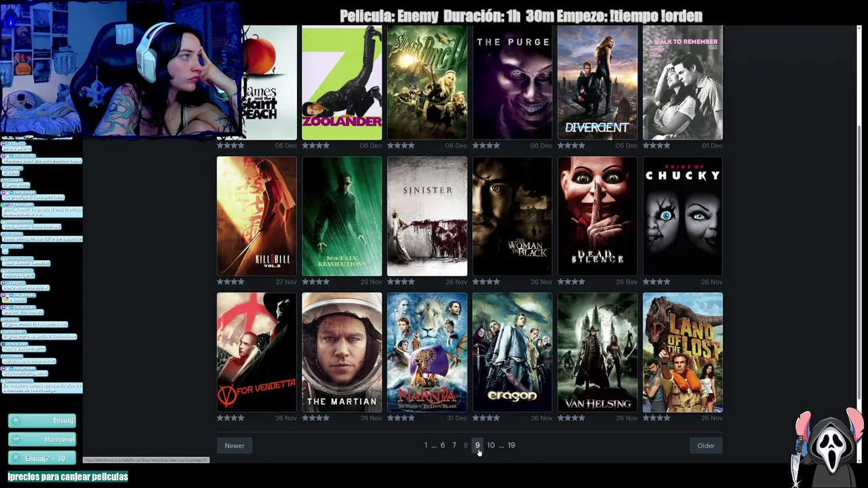Click the star rating under Land of the Lost
This screenshot has width=868, height=488.
click(656, 418)
